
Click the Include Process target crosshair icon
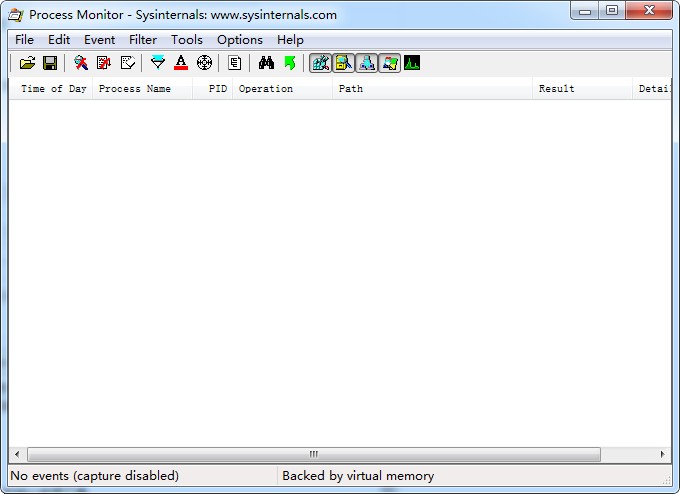204,63
